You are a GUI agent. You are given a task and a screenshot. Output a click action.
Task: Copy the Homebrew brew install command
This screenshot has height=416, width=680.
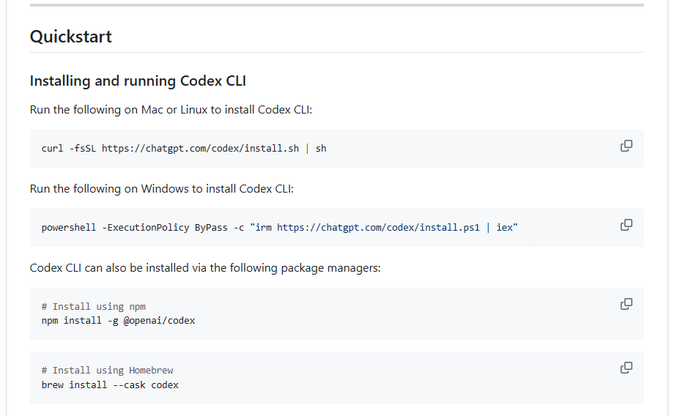[x=626, y=368]
